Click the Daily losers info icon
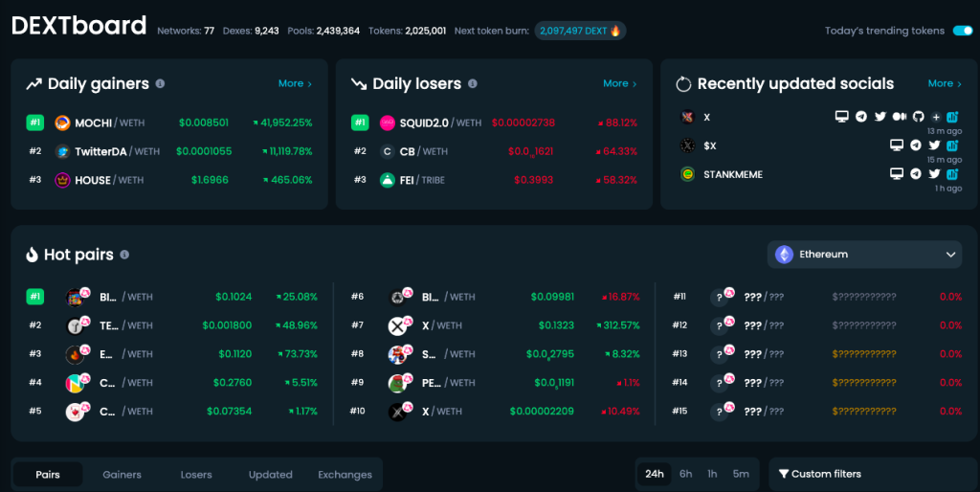980x492 pixels. [x=473, y=84]
